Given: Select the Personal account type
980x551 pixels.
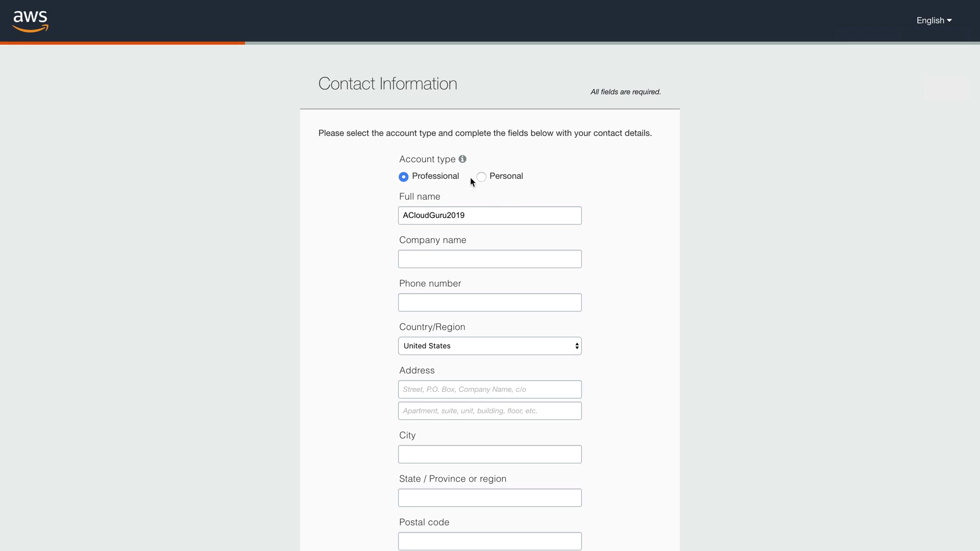Looking at the screenshot, I should [x=481, y=177].
